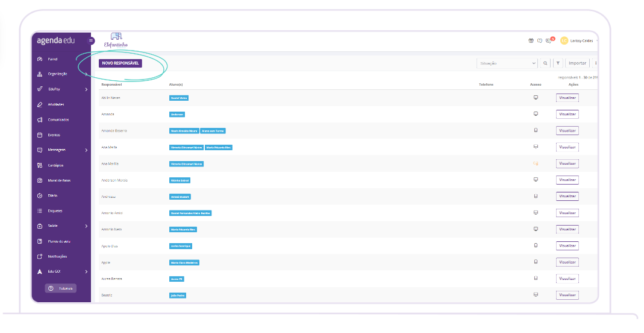Image resolution: width=644 pixels, height=333 pixels.
Task: Click the LC user avatar
Action: tap(564, 40)
